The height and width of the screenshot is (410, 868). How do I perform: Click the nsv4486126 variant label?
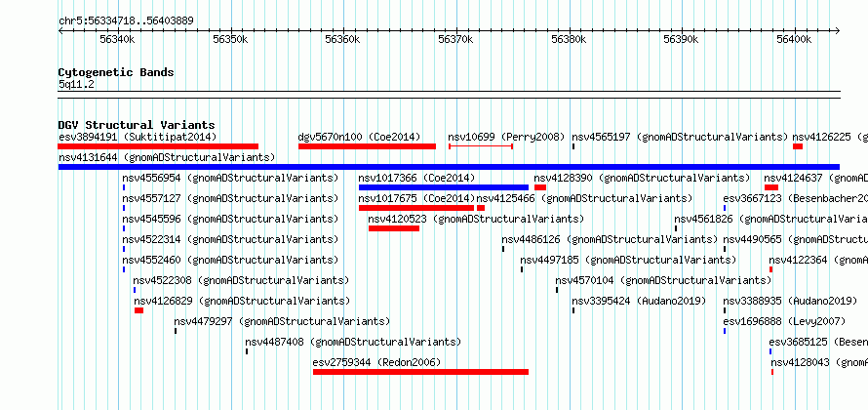(610, 239)
